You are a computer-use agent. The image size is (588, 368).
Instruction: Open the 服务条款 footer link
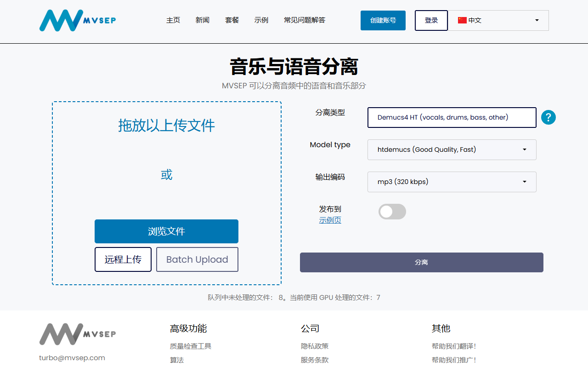[x=315, y=360]
